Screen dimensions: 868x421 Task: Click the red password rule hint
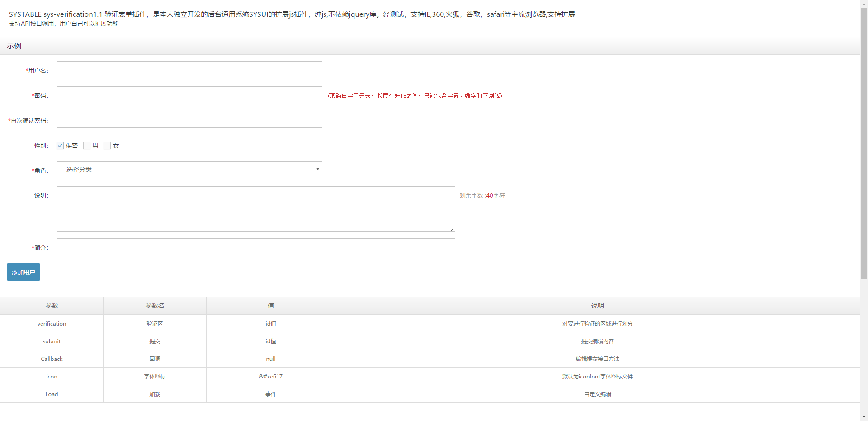415,95
